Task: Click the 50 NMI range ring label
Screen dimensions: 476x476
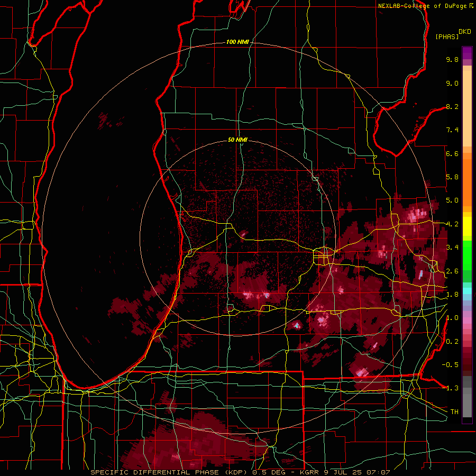Action: click(x=237, y=140)
